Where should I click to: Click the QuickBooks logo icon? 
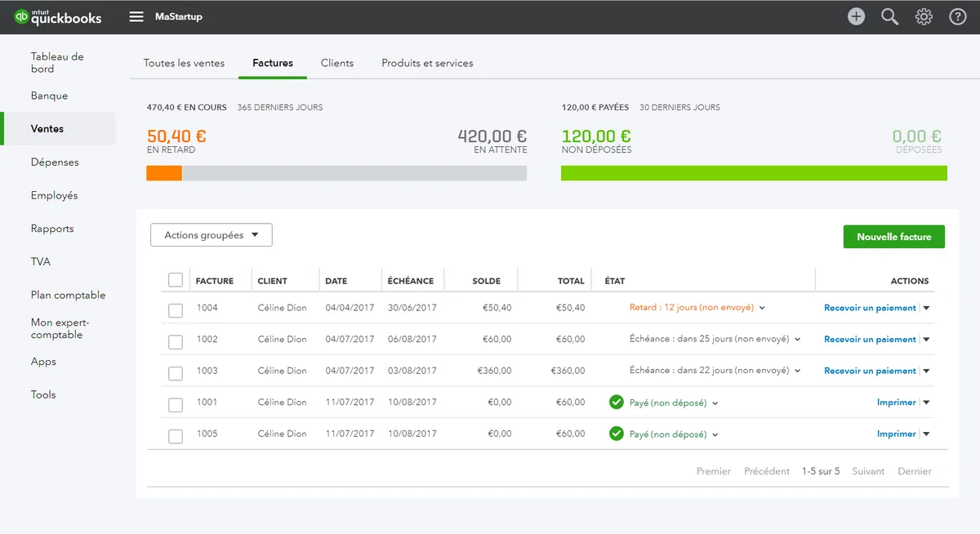21,17
